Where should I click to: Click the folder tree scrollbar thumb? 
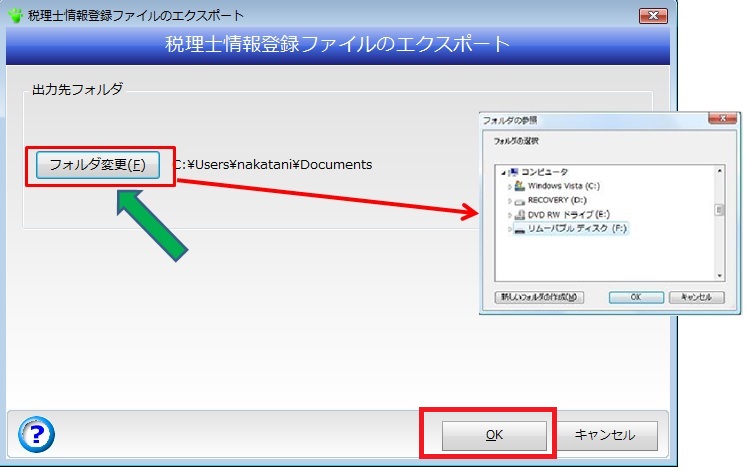718,210
